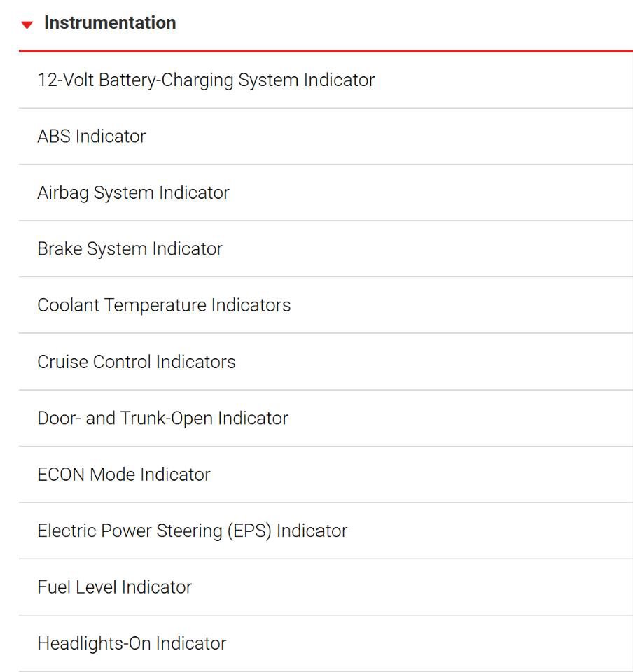Open Door- and Trunk-Open Indicator
The width and height of the screenshot is (633, 672).
pos(326,419)
